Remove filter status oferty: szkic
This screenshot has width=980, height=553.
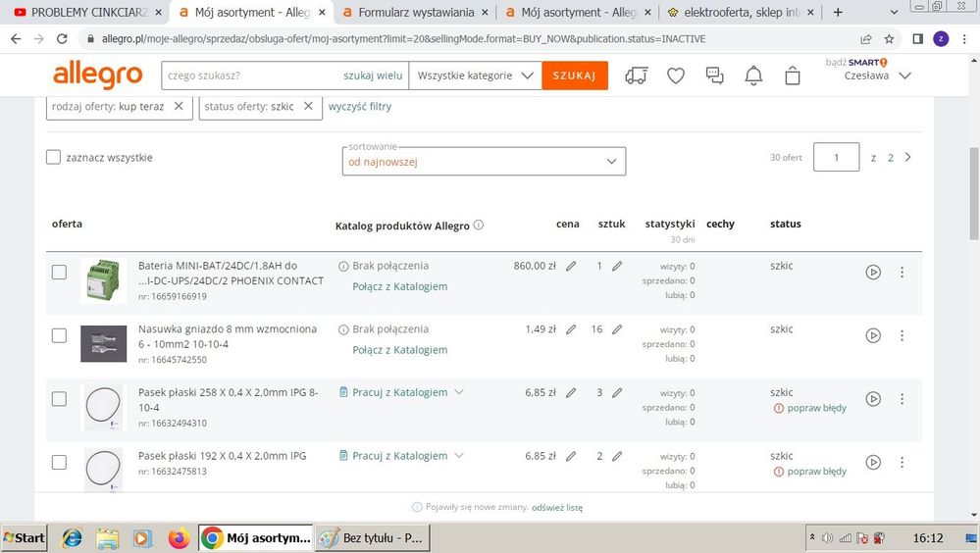click(x=308, y=106)
